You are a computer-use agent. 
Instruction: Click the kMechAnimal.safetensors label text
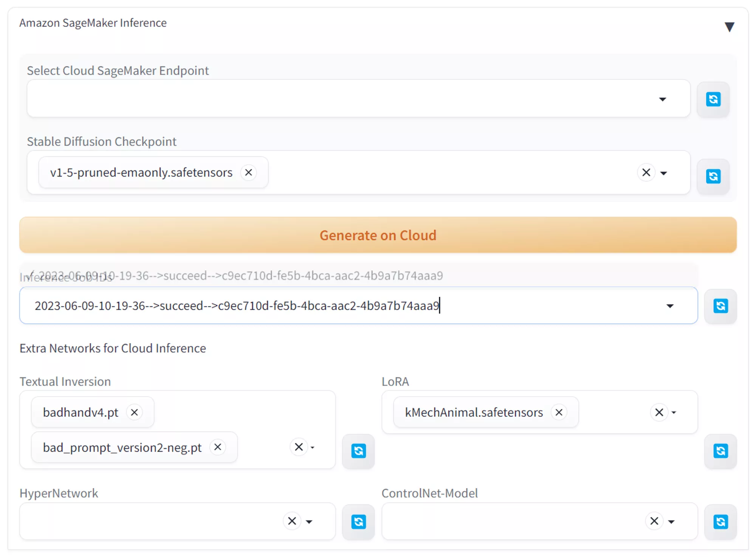pos(474,412)
